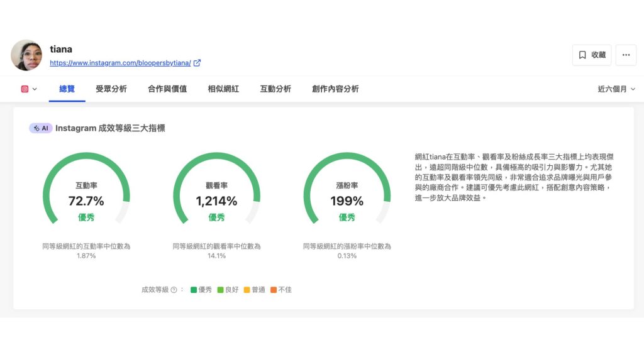This screenshot has height=362, width=644.
Task: Click the name 'tiana' in the header
Action: pyautogui.click(x=61, y=49)
